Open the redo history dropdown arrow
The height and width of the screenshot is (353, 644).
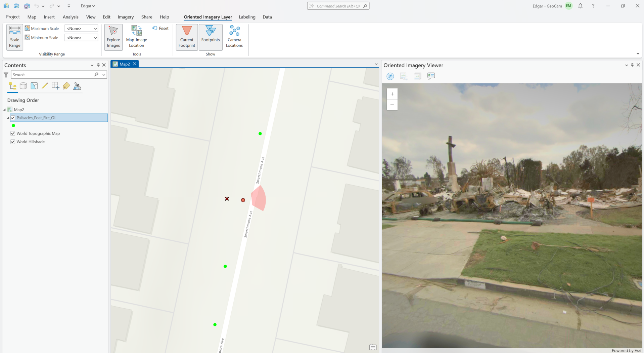click(58, 6)
